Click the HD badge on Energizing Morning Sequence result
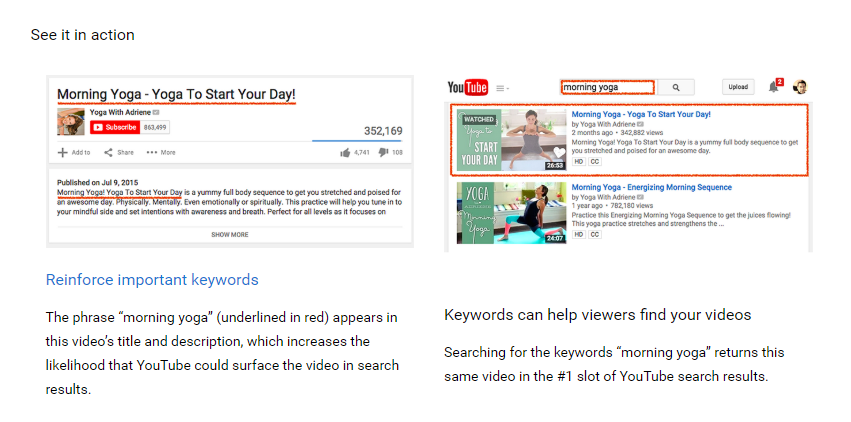Screen dimensions: 851x422 pyautogui.click(x=579, y=234)
